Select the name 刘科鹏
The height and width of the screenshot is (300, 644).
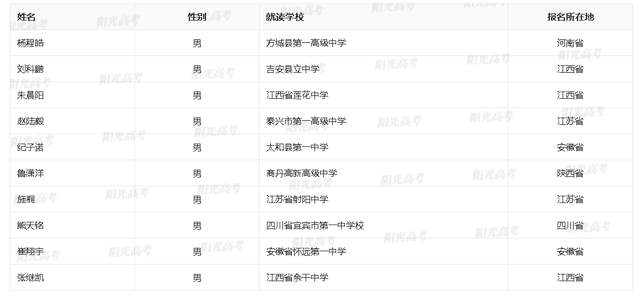point(30,69)
